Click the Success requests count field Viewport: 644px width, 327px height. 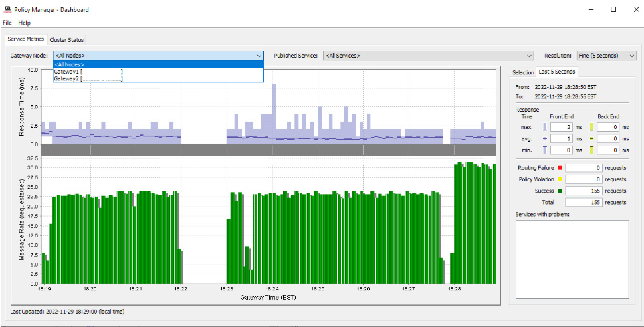point(584,191)
